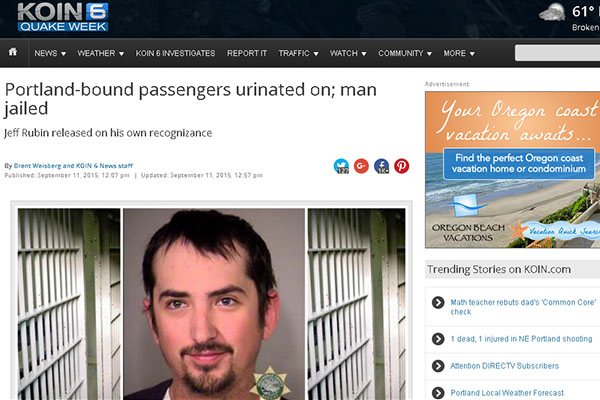
Task: Expand the News dropdown menu
Action: point(50,53)
